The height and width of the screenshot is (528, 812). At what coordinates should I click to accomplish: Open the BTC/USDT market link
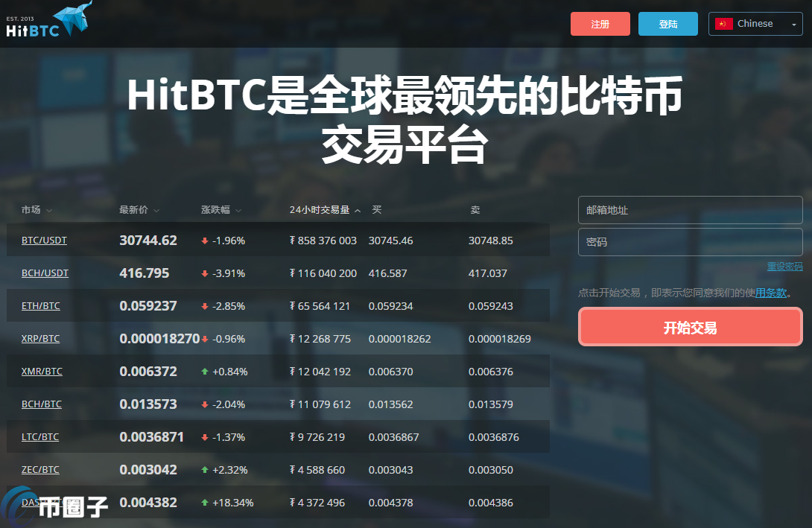click(44, 241)
